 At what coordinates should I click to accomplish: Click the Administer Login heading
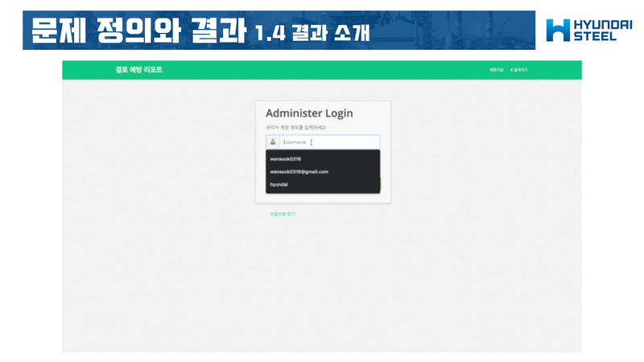click(309, 113)
